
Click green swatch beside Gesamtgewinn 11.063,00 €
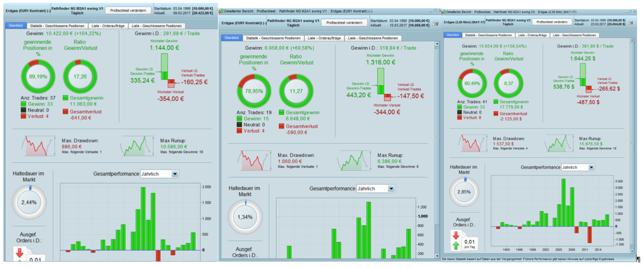pyautogui.click(x=65, y=98)
